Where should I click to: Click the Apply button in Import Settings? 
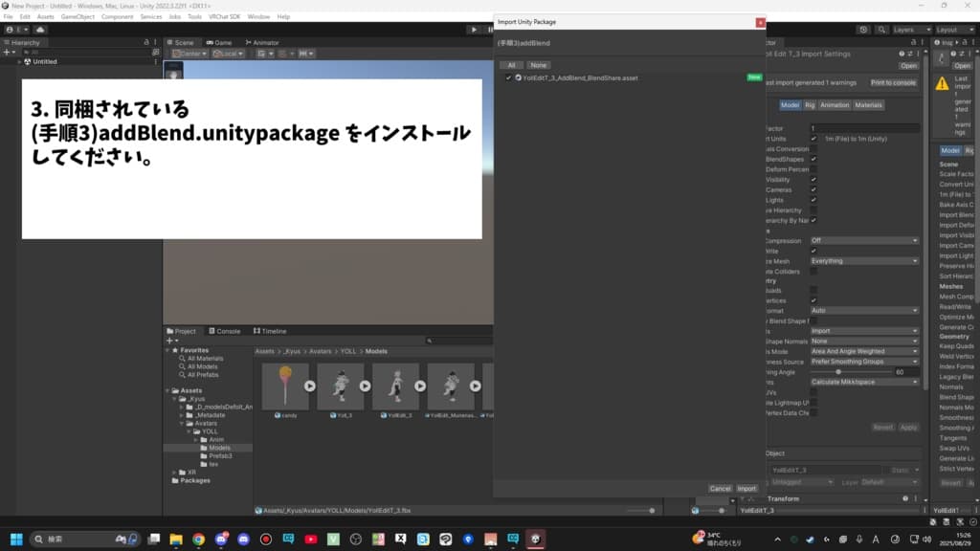coord(907,427)
